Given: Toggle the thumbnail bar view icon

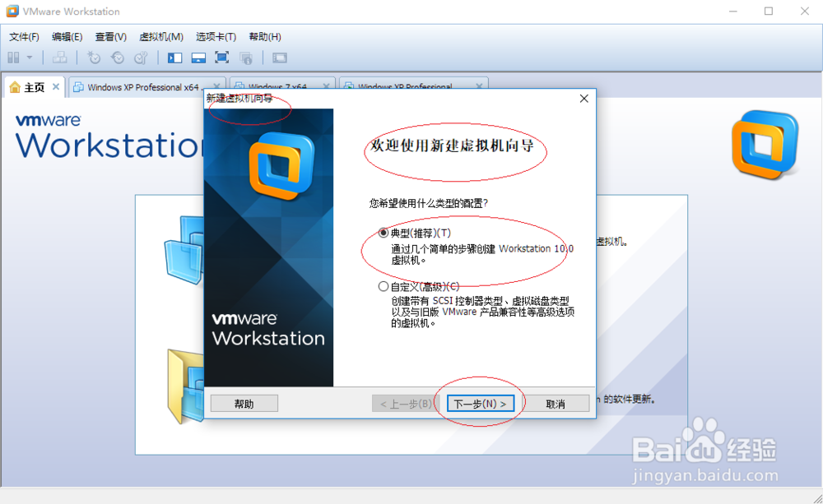Looking at the screenshot, I should pos(198,58).
